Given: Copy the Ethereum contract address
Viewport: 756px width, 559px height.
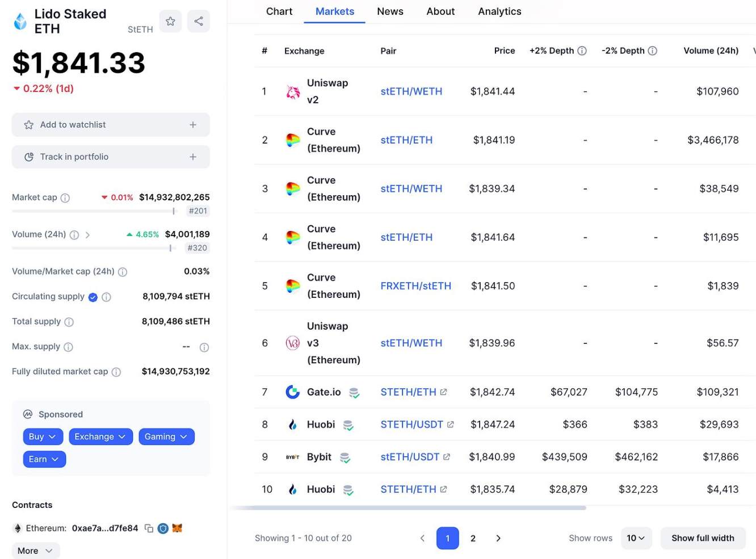Looking at the screenshot, I should [149, 528].
